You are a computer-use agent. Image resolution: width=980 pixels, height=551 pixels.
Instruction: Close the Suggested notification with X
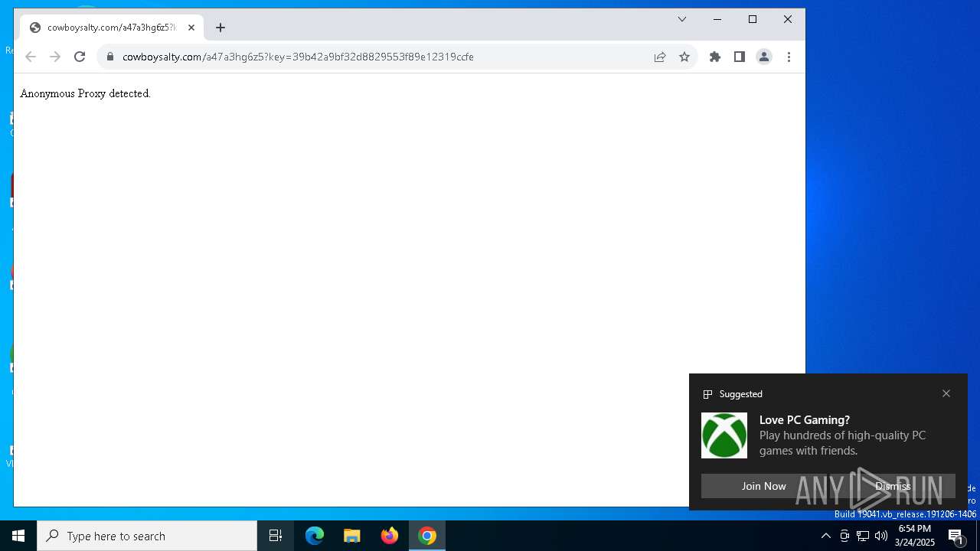946,393
